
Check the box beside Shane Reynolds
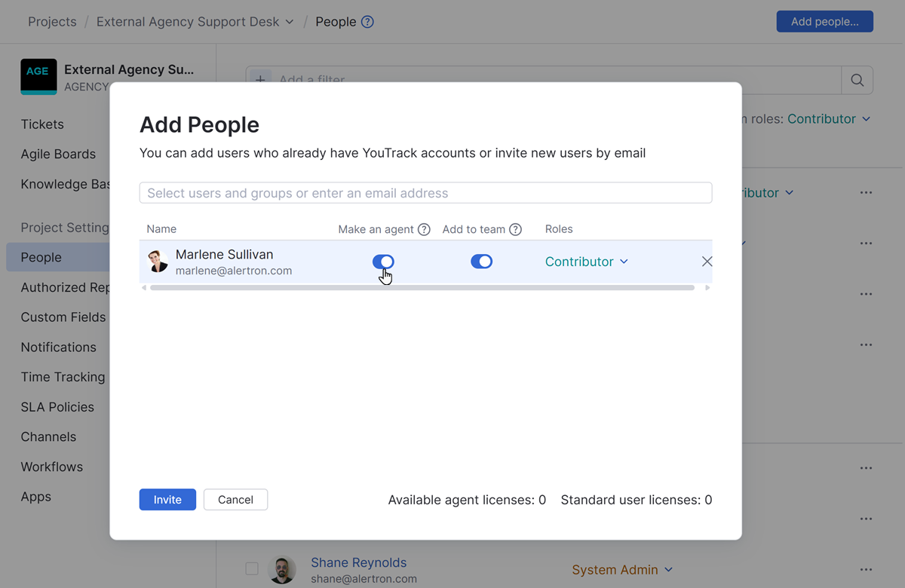point(252,569)
